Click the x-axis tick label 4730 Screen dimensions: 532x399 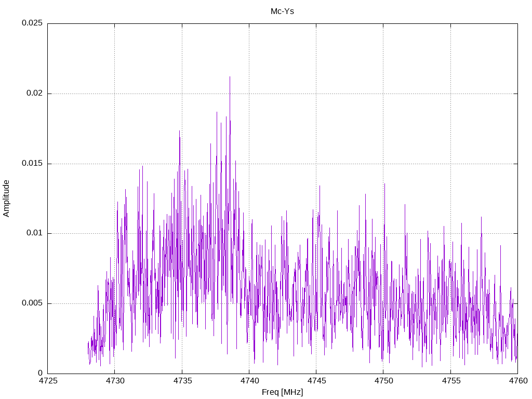115,381
